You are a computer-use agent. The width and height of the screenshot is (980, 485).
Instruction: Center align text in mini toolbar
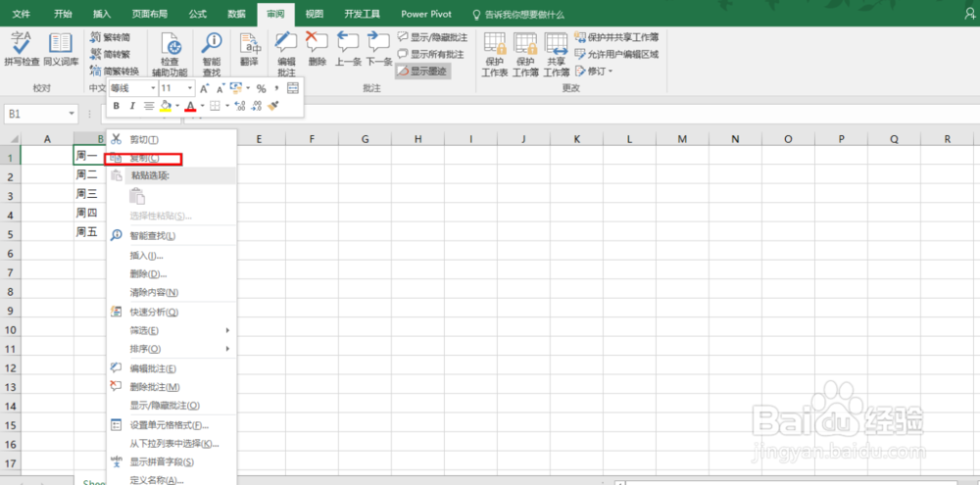(x=149, y=106)
